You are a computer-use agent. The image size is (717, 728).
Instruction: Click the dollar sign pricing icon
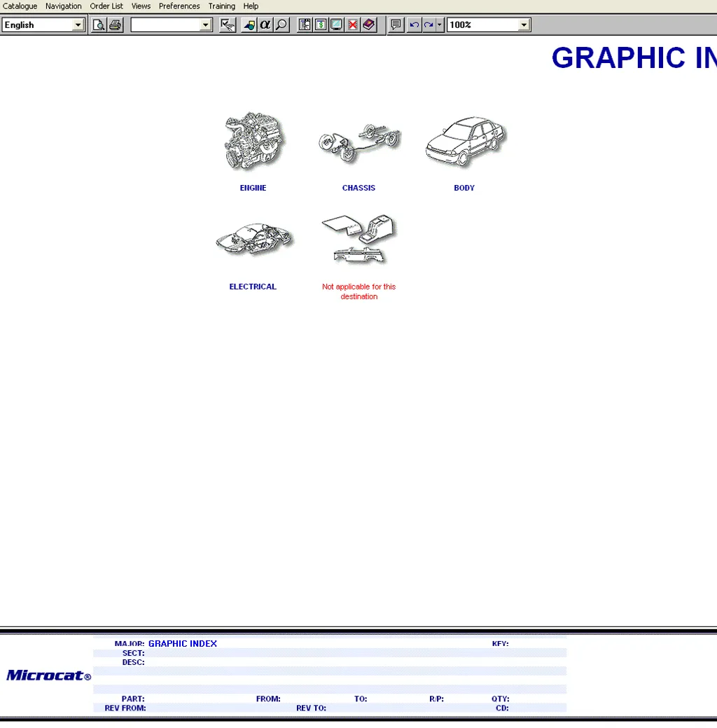[x=321, y=25]
